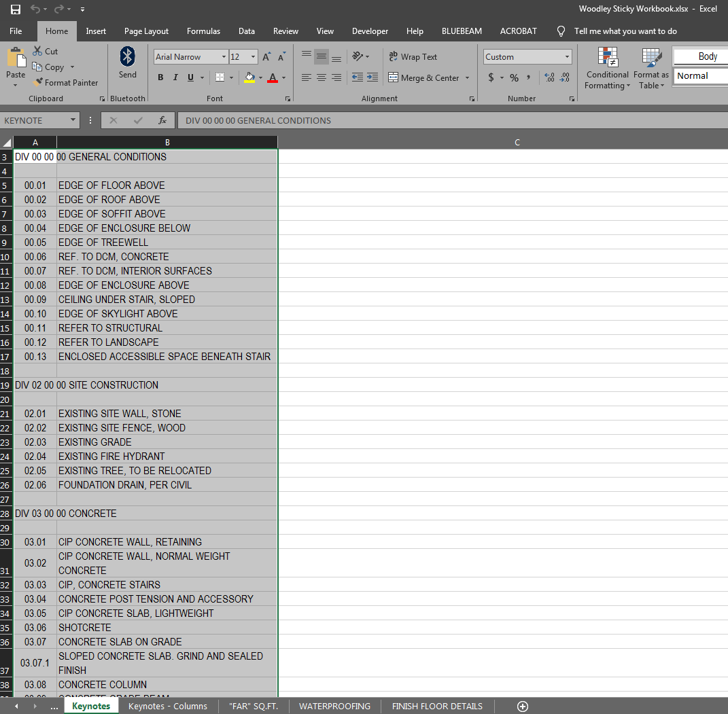728x714 pixels.
Task: Apply percent style
Action: point(514,77)
